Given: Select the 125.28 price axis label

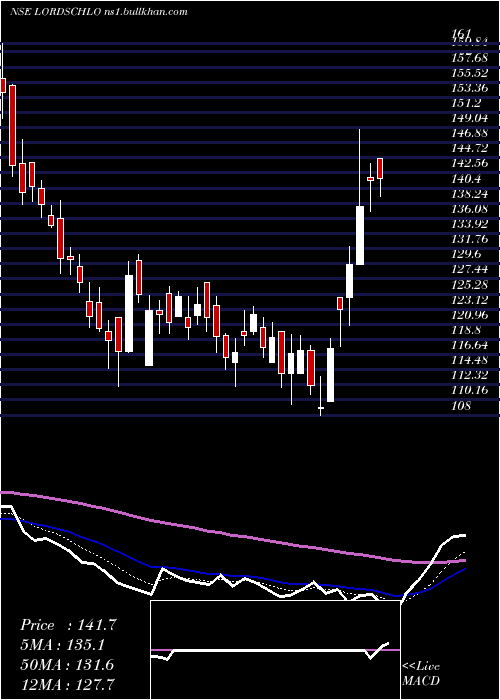Looking at the screenshot, I should coord(470,284).
